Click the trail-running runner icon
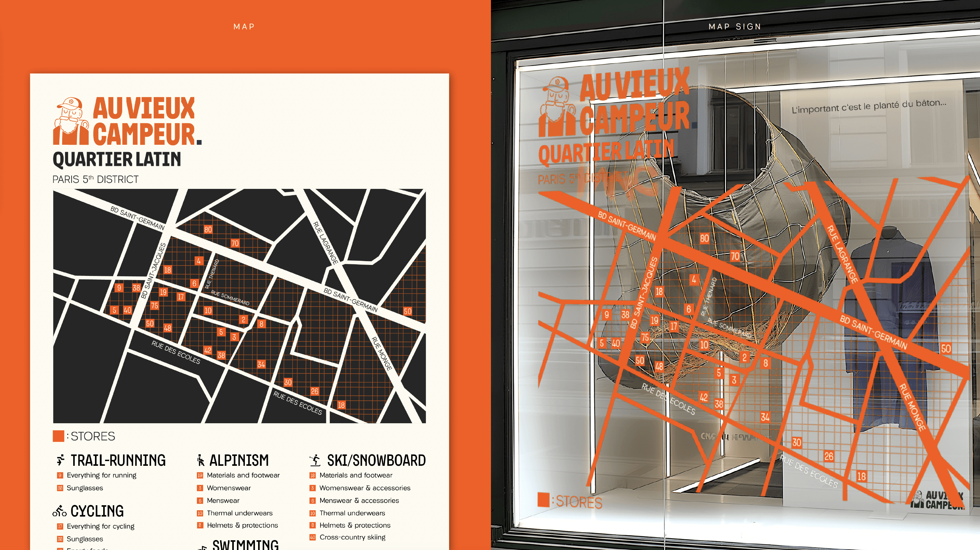 61,460
